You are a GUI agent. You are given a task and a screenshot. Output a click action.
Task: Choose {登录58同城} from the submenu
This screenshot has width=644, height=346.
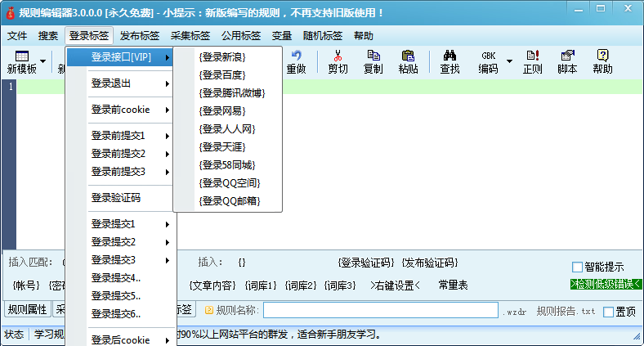(228, 165)
